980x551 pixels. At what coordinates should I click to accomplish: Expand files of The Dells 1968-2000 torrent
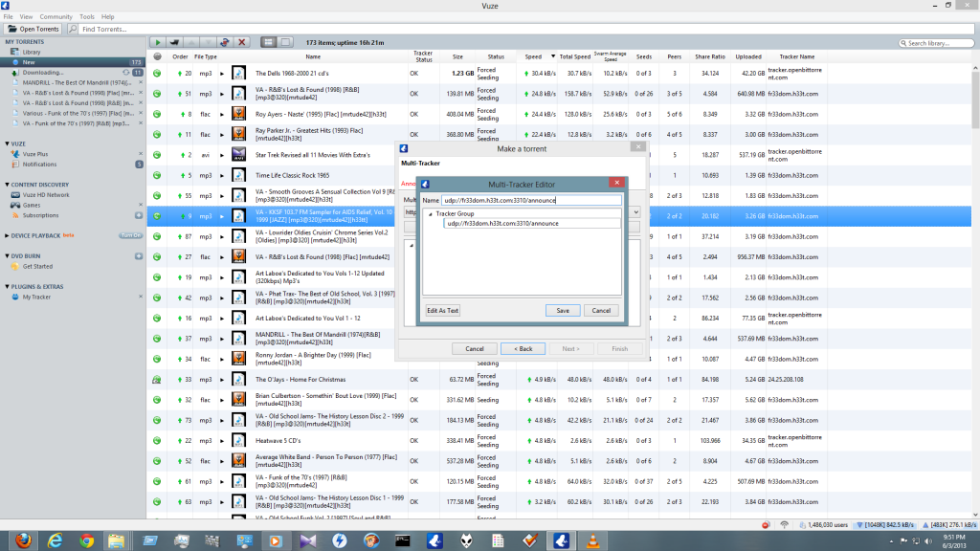[x=222, y=74]
